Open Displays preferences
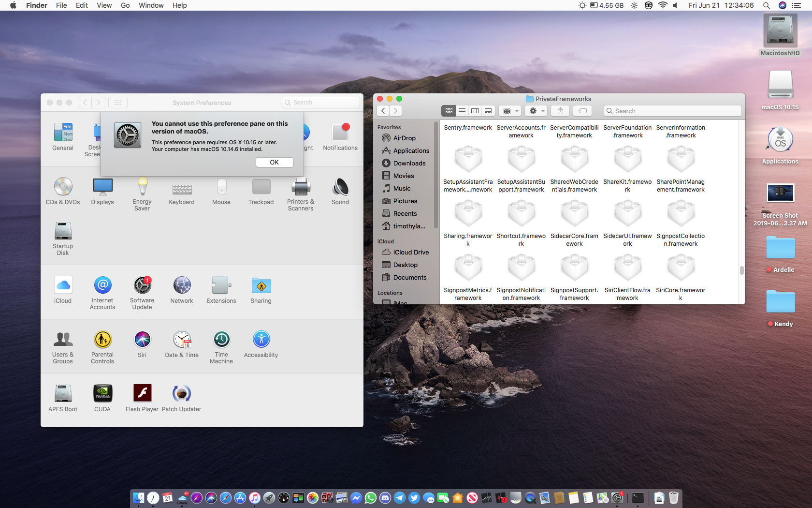Image resolution: width=812 pixels, height=508 pixels. pyautogui.click(x=102, y=191)
